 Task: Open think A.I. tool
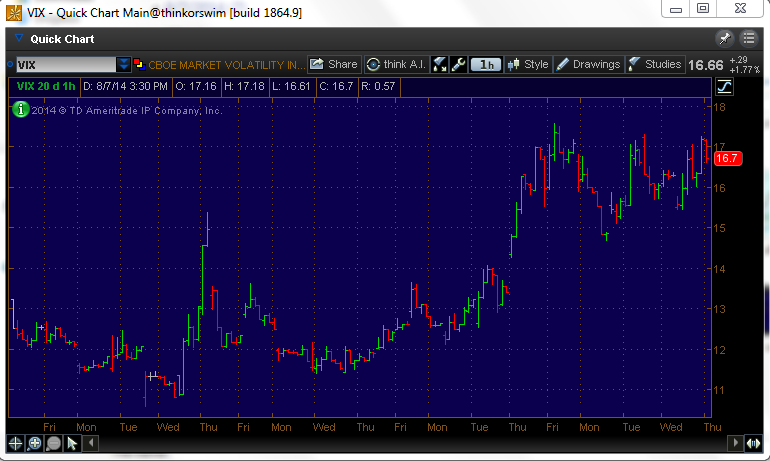point(396,64)
